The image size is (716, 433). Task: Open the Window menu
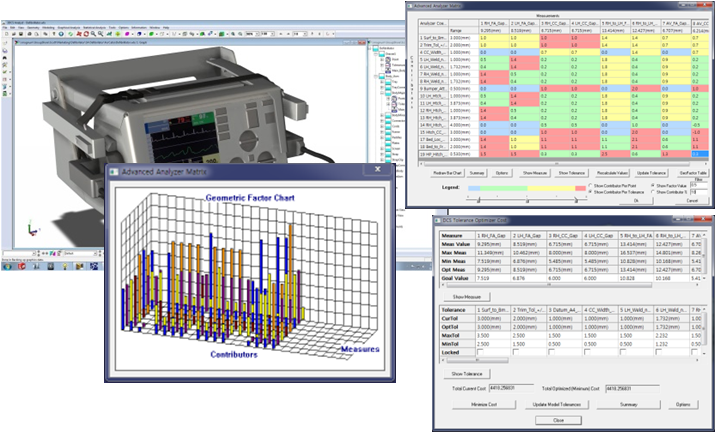pyautogui.click(x=154, y=27)
